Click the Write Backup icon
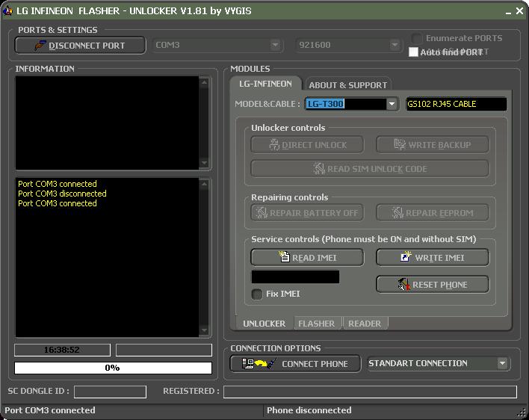 pos(400,144)
